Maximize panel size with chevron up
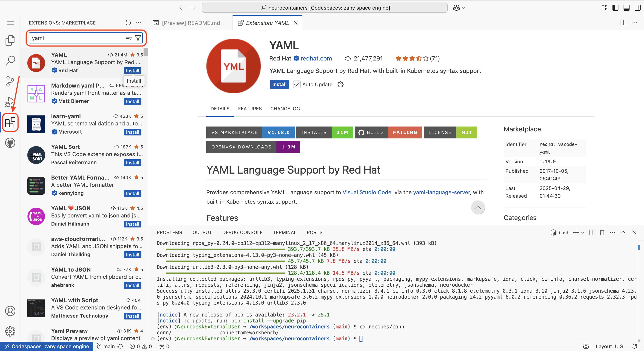644x351 pixels. [x=623, y=232]
